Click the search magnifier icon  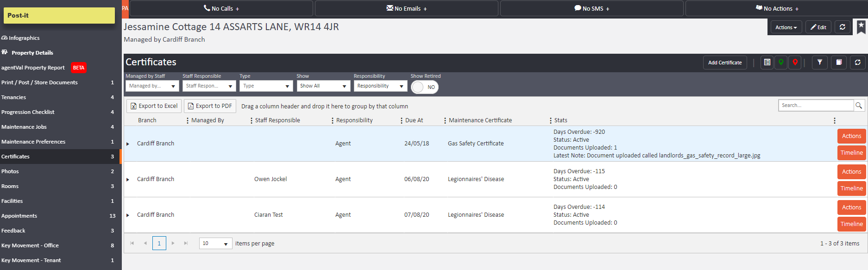pyautogui.click(x=859, y=106)
